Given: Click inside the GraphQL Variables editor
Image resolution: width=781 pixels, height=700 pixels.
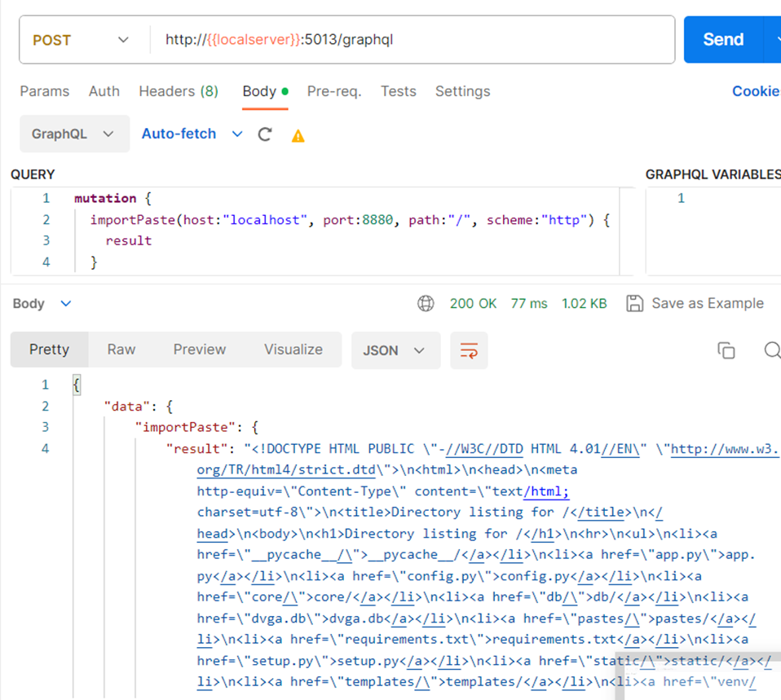Looking at the screenshot, I should 713,231.
